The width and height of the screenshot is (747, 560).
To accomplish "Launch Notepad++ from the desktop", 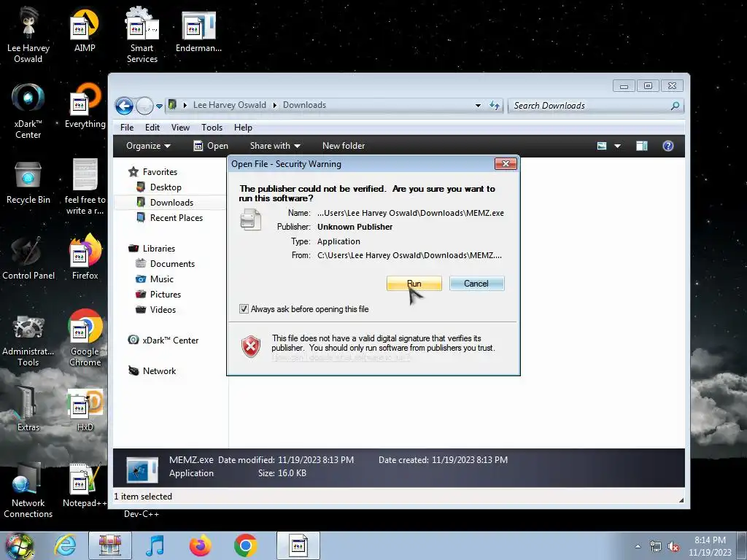I will coord(85,486).
